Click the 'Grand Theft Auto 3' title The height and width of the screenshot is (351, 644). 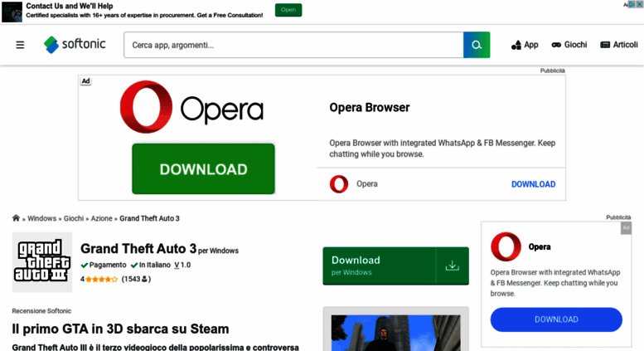tap(138, 249)
